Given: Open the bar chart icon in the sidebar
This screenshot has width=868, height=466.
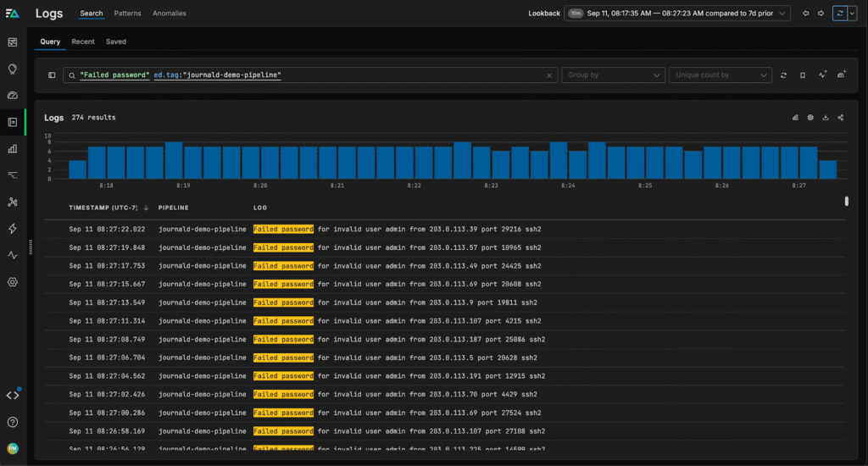Looking at the screenshot, I should tap(13, 149).
